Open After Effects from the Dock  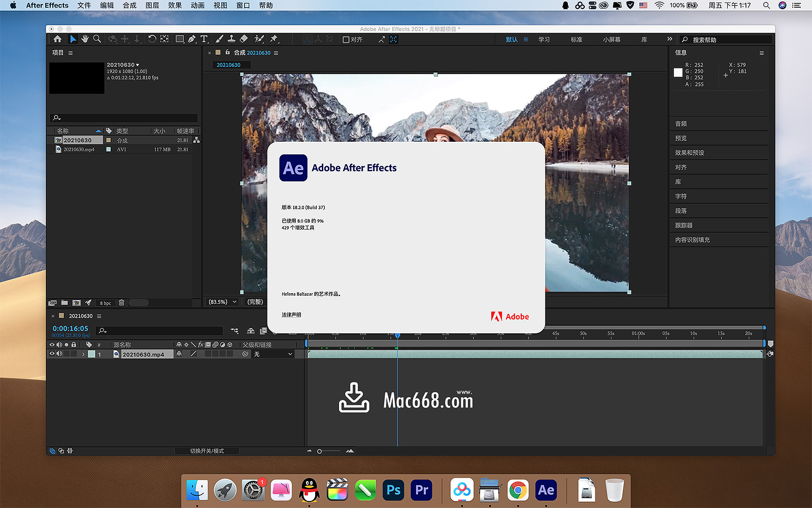pyautogui.click(x=546, y=490)
